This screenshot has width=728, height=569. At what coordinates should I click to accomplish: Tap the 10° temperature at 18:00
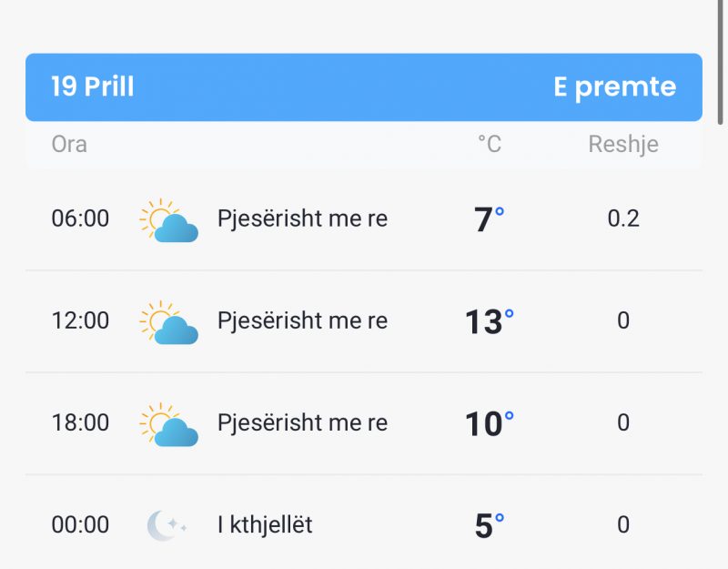coord(490,423)
